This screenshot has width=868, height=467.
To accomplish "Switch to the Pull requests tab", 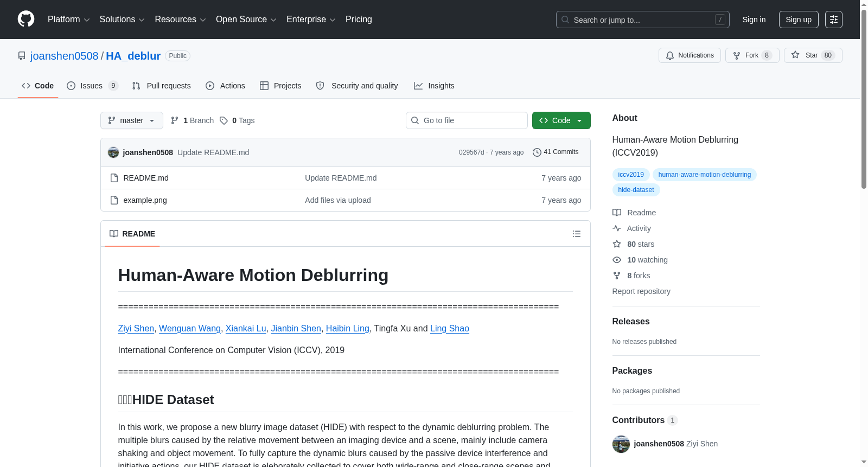I will (x=162, y=86).
